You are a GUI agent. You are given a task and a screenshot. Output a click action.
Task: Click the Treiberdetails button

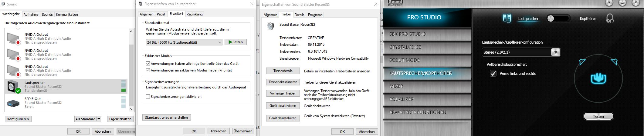pos(283,71)
